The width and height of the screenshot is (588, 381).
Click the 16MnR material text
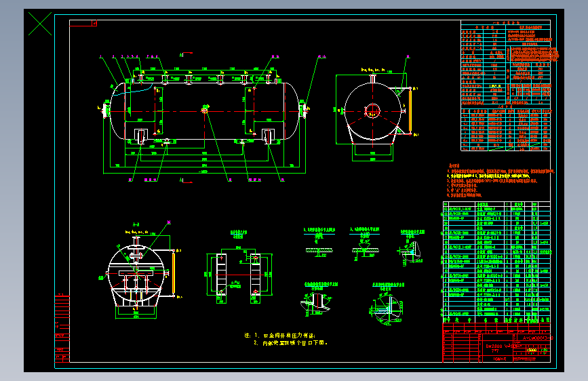click(500, 359)
